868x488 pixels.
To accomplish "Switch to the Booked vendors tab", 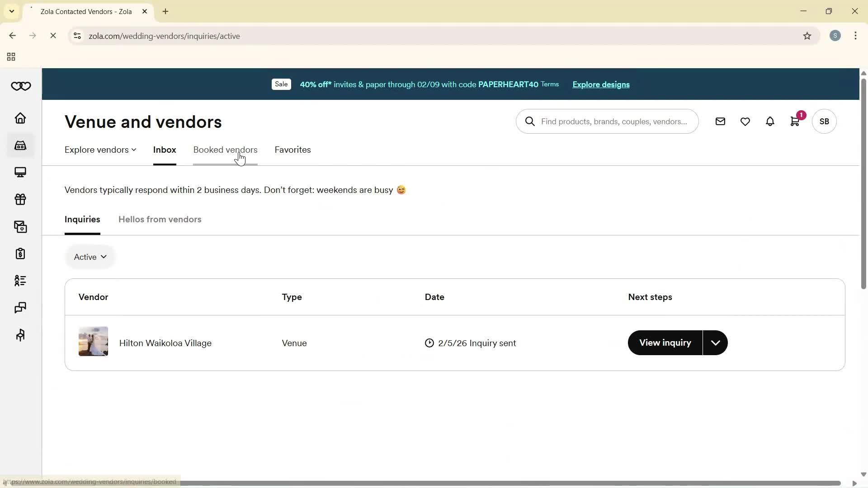I will click(x=225, y=150).
